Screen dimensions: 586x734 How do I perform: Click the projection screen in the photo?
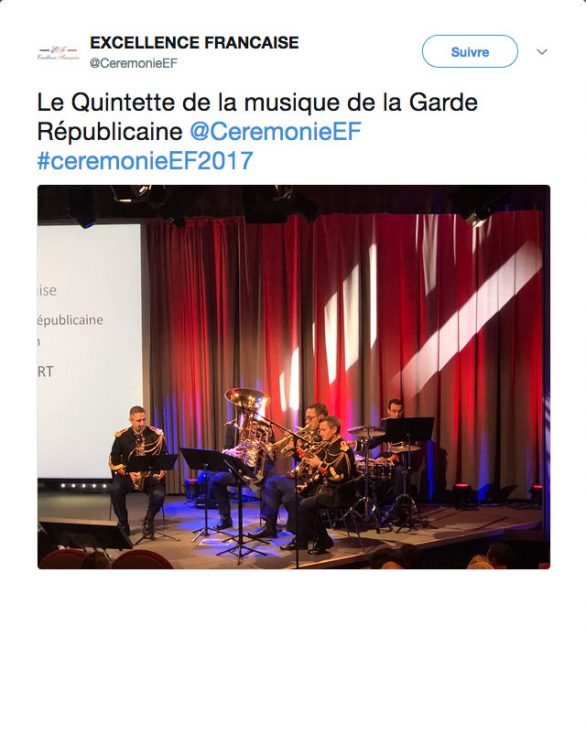click(x=89, y=351)
